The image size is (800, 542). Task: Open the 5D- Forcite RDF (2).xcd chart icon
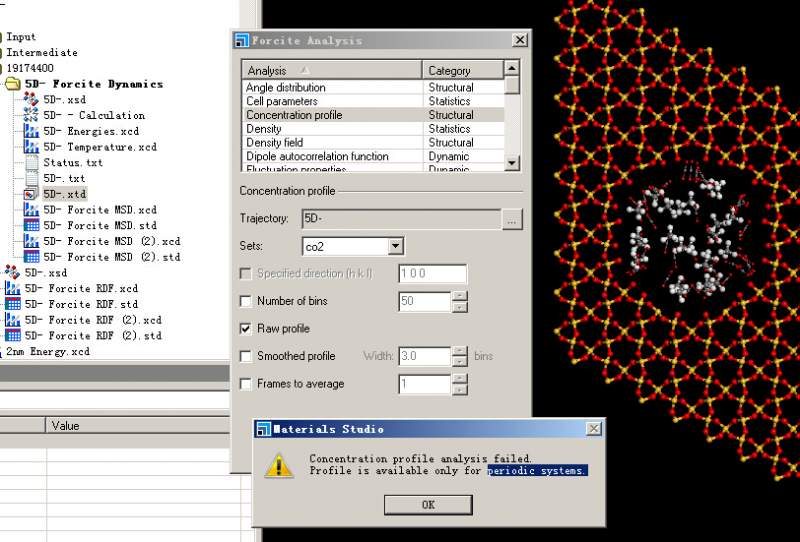(x=12, y=320)
